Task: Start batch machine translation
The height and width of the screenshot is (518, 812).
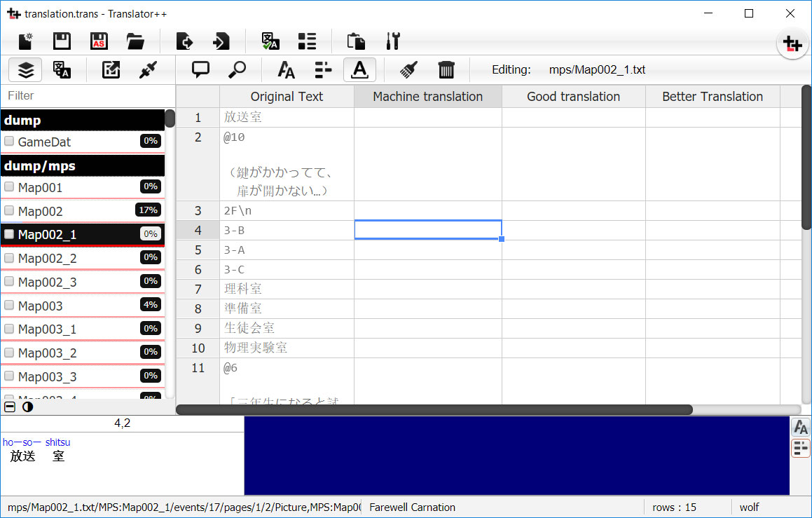Action: [x=270, y=41]
